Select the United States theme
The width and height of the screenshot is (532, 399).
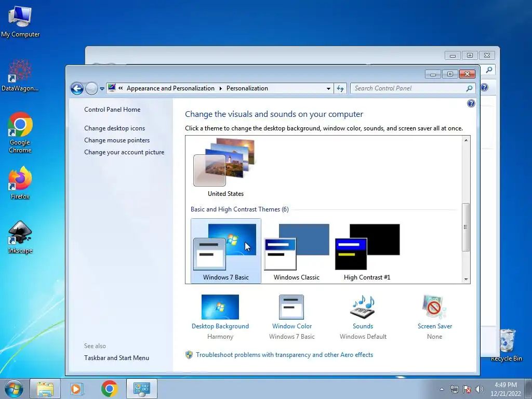tap(225, 168)
